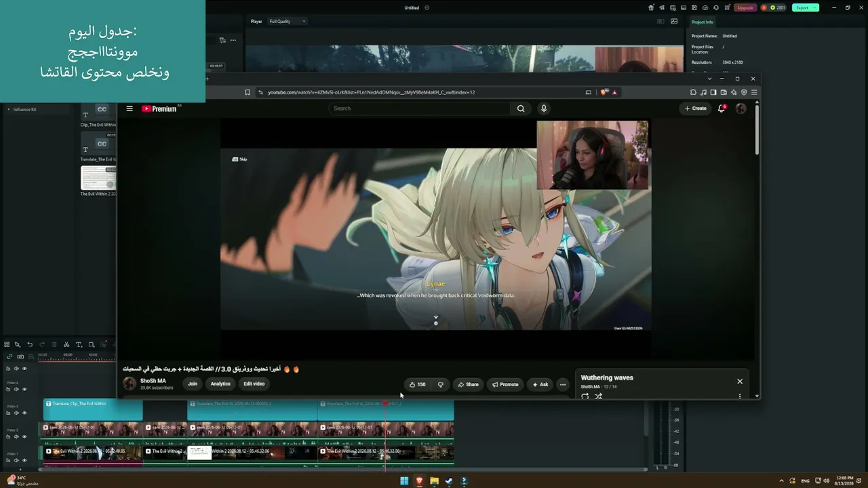Select the Translate_Clip_The Evil Within subtitle clip
Screen dimensions: 868x488
tap(93, 409)
